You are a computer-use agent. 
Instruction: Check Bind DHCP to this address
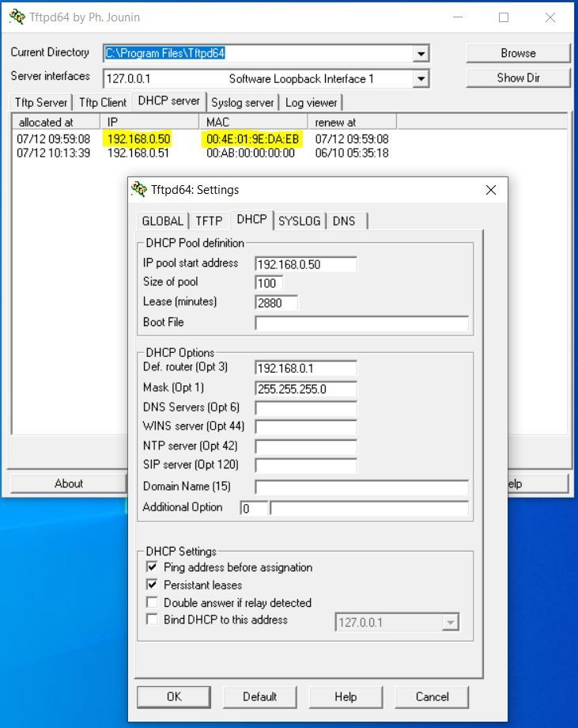pos(152,619)
